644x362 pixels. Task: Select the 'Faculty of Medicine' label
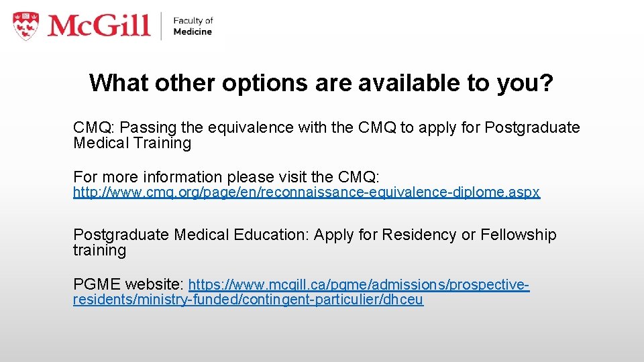coord(193,26)
